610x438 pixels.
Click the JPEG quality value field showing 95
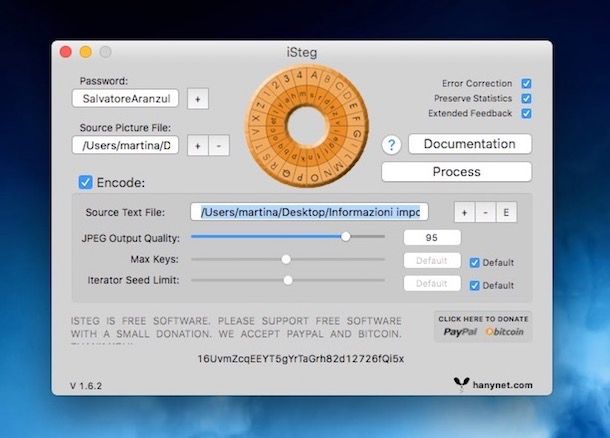(432, 237)
